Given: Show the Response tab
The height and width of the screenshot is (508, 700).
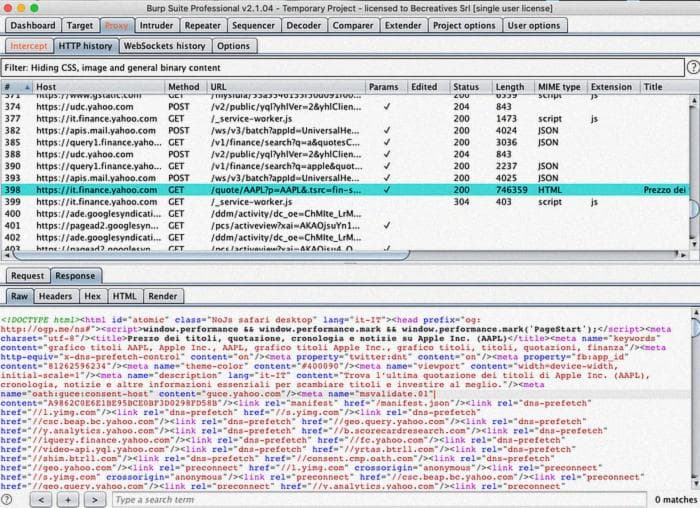Looking at the screenshot, I should (75, 276).
